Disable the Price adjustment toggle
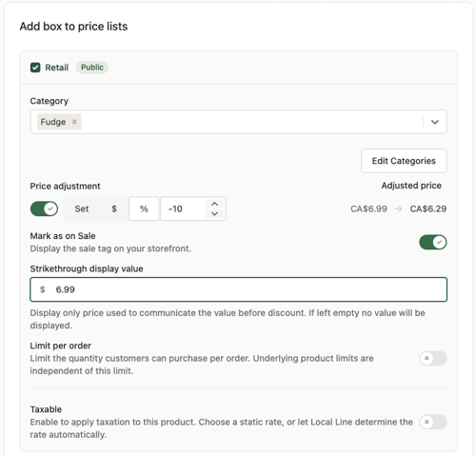This screenshot has width=476, height=456. tap(44, 208)
